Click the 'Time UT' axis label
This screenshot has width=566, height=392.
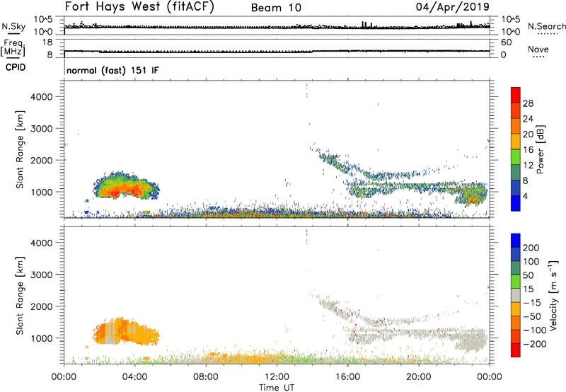pyautogui.click(x=277, y=388)
